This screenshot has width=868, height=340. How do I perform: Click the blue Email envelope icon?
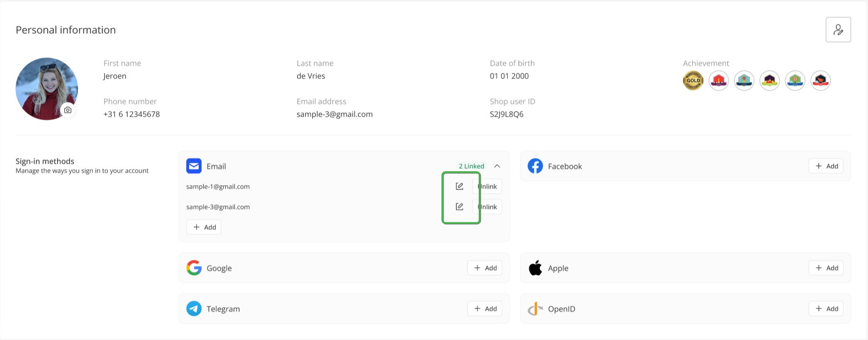194,166
